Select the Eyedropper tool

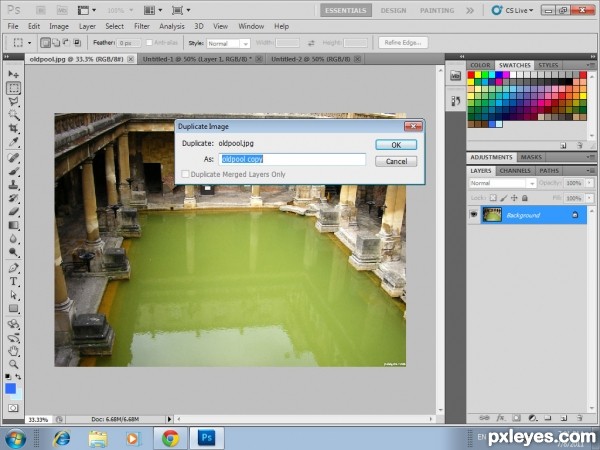click(x=13, y=142)
